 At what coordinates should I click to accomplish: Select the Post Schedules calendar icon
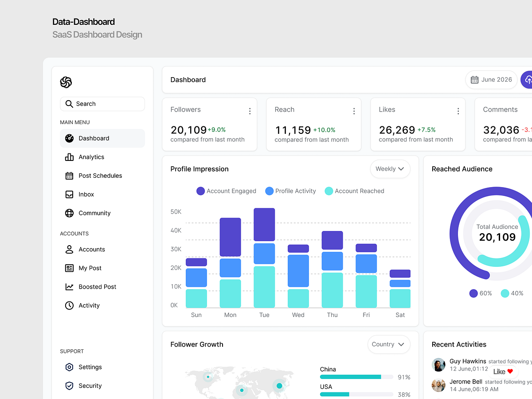point(69,176)
